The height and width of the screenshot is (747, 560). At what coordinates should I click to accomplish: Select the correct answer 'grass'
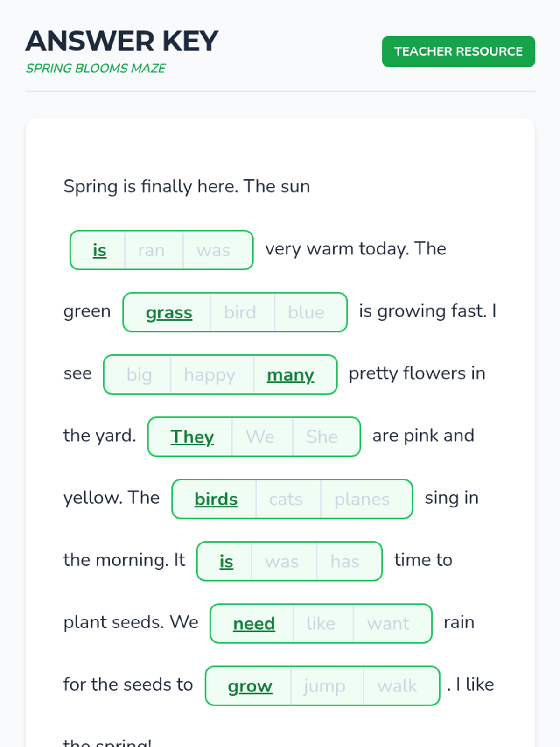point(169,312)
